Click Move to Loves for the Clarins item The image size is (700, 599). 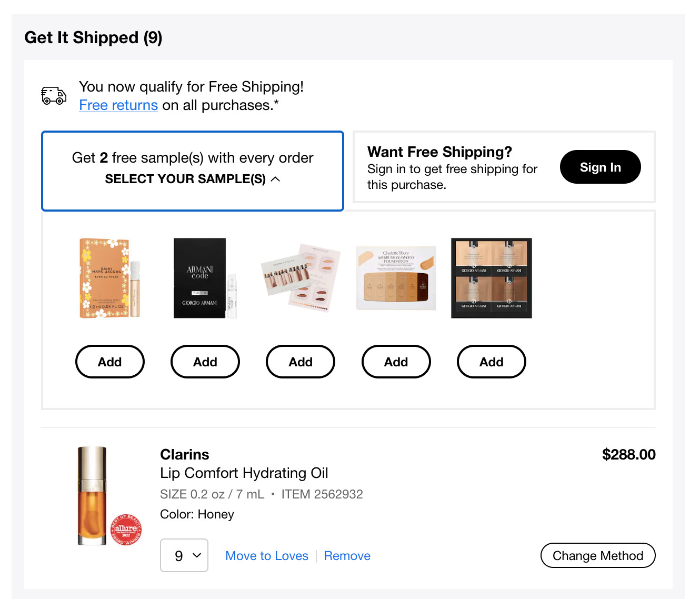coord(266,555)
